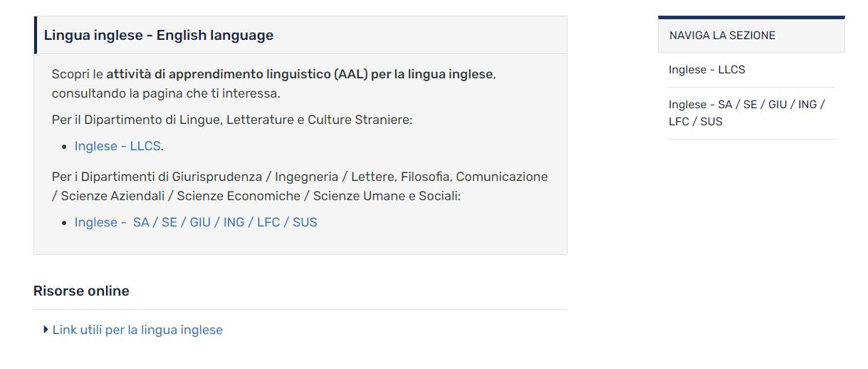Screen dimensions: 868x369
Task: Click the bullet before Inglese - SA / SE
Action: click(65, 223)
